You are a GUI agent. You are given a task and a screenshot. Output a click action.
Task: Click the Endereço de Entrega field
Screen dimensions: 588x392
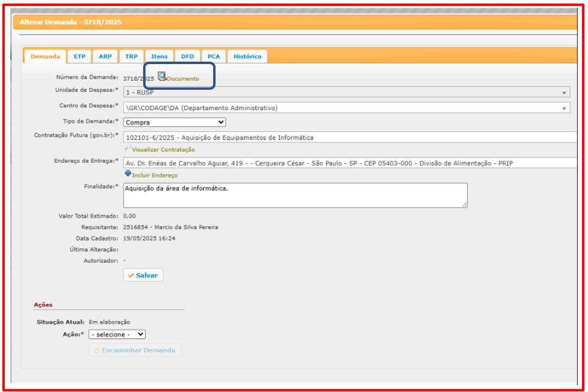click(x=350, y=163)
